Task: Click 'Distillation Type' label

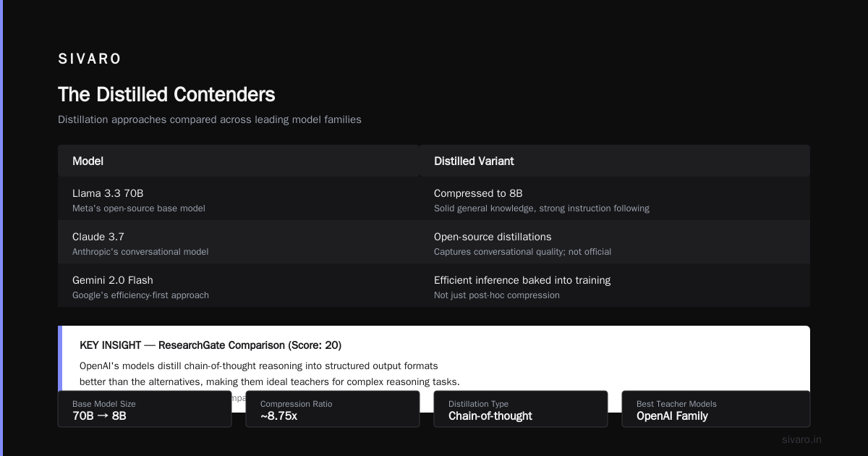Action: 478,404
